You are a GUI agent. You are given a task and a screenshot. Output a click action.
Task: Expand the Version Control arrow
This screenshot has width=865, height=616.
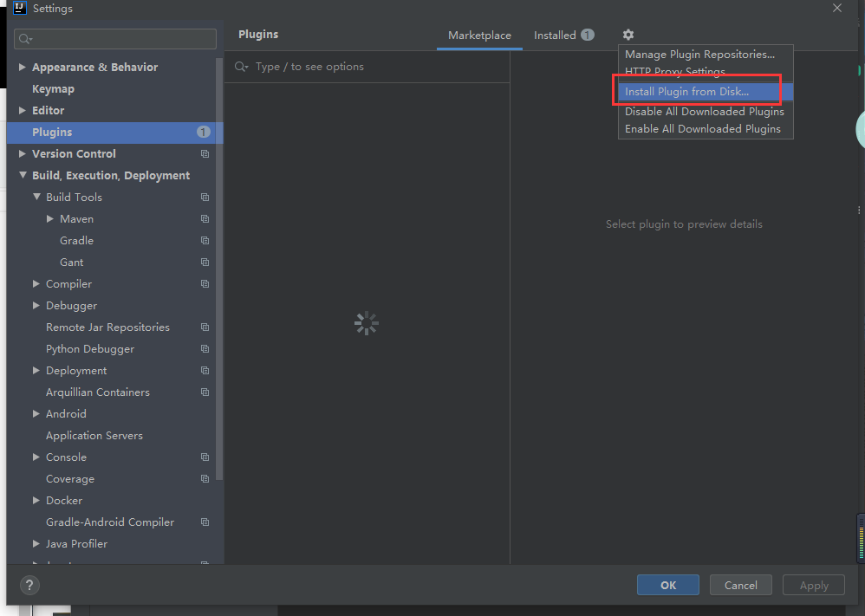click(22, 154)
